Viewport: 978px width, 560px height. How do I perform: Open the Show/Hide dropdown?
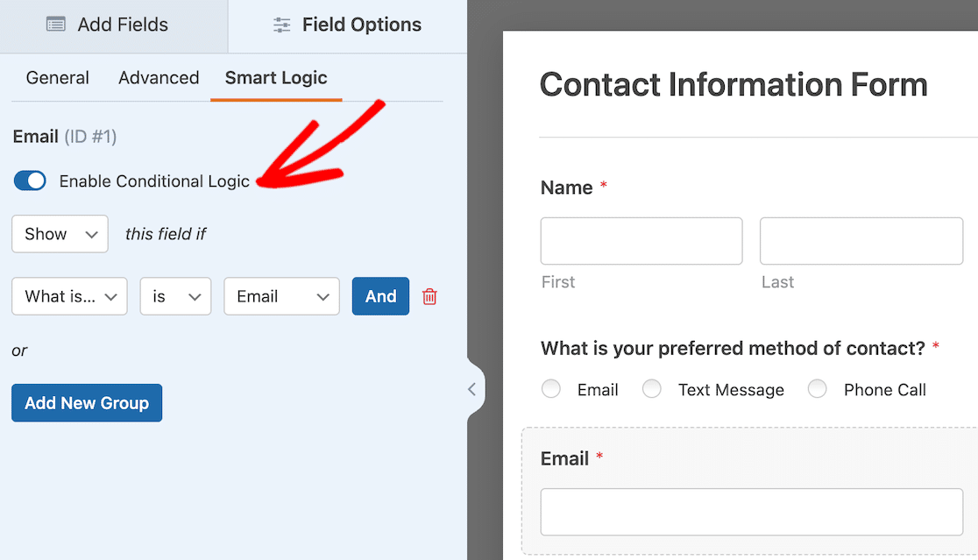pyautogui.click(x=60, y=234)
